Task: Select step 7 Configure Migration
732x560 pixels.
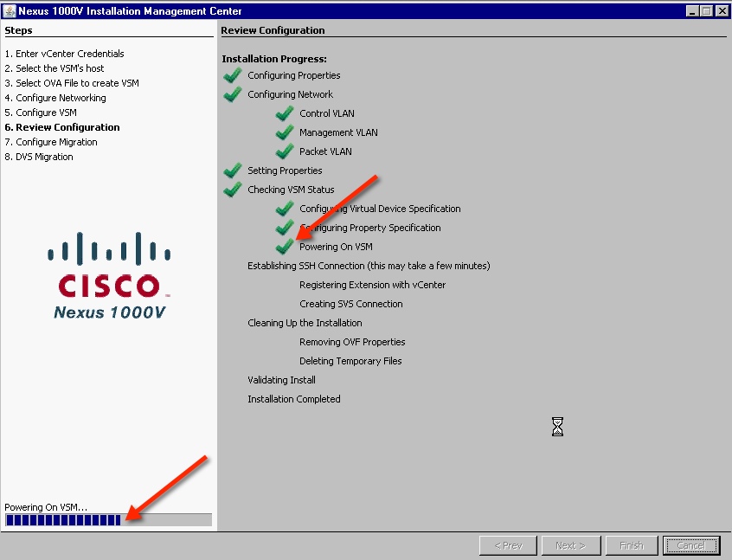Action: [x=51, y=142]
